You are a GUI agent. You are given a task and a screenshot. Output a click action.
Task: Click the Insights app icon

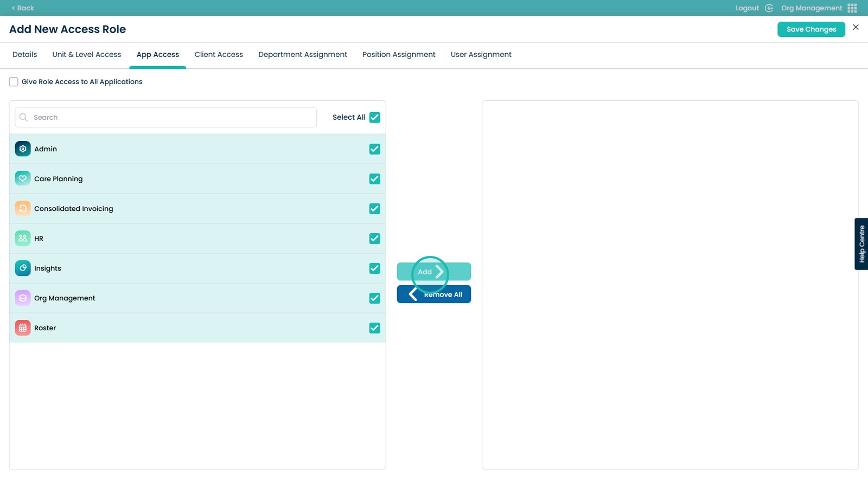[x=23, y=268]
